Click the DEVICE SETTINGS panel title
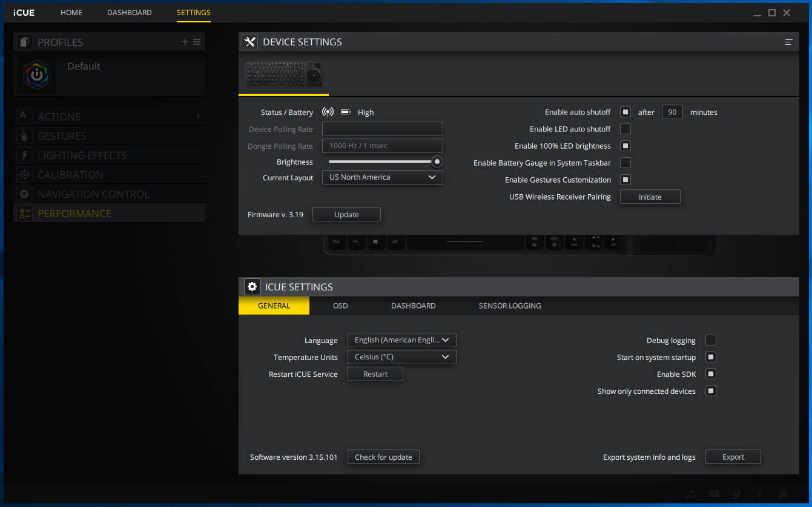 point(302,42)
